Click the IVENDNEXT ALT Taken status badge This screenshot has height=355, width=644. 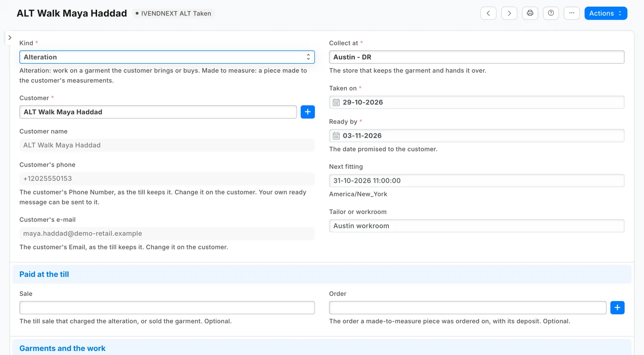pyautogui.click(x=173, y=13)
